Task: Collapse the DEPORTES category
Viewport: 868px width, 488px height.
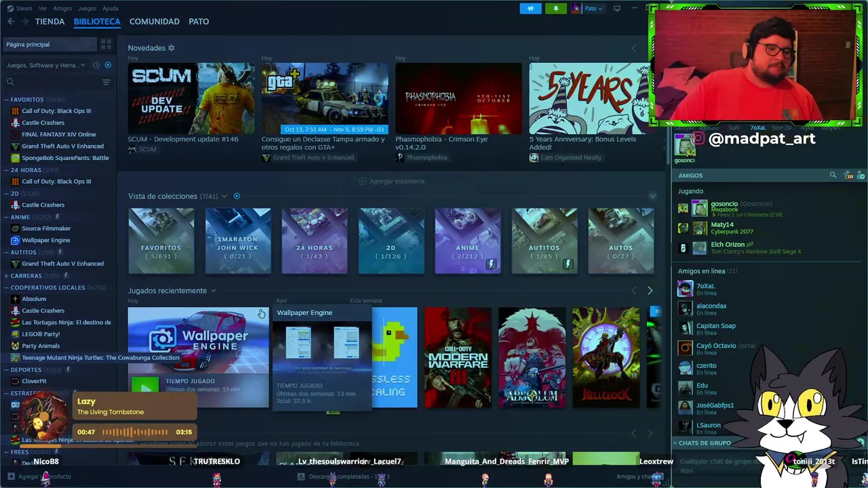Action: click(x=6, y=369)
